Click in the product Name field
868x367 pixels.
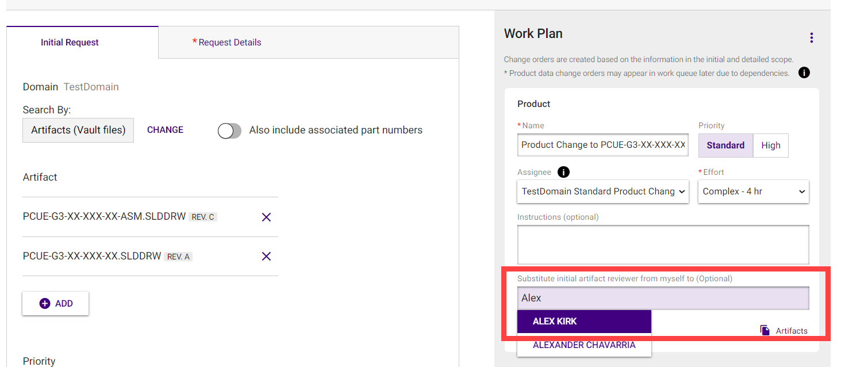tap(602, 145)
